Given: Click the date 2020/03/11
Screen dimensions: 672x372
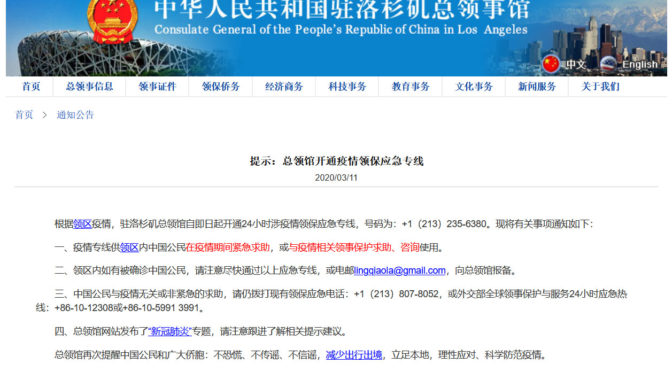Looking at the screenshot, I should pyautogui.click(x=336, y=177).
